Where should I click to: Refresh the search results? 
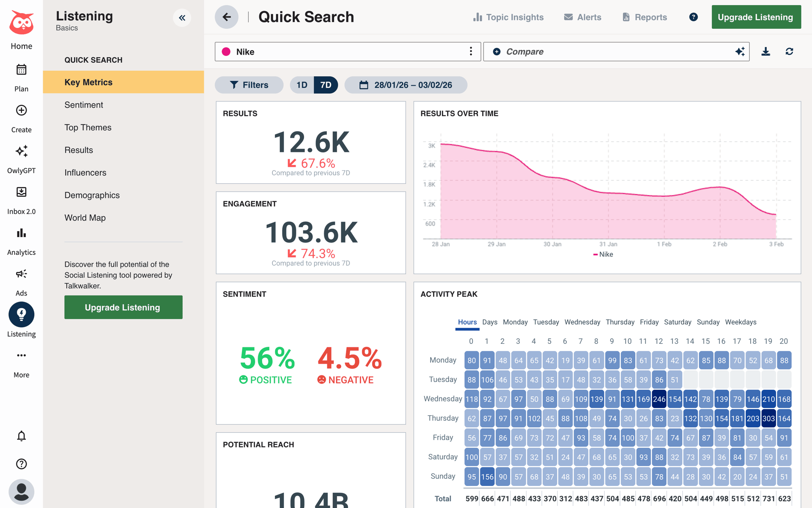pos(789,52)
